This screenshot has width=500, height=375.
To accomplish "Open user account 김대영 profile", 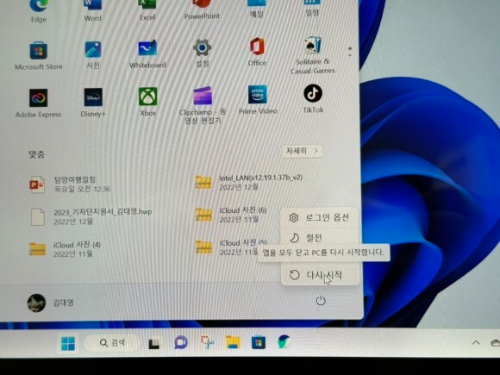I will 50,303.
